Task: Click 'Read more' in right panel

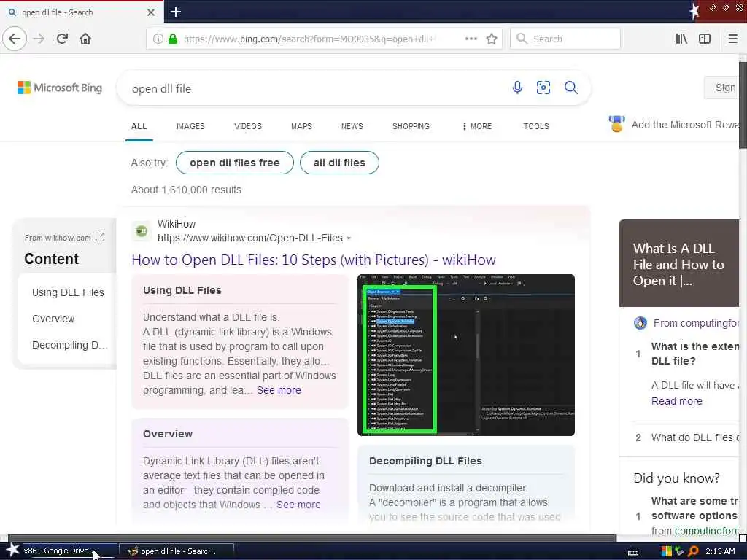Action: pos(676,401)
